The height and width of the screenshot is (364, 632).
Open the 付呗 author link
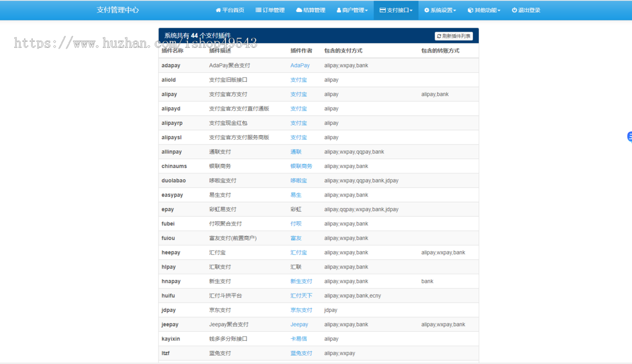coord(296,224)
